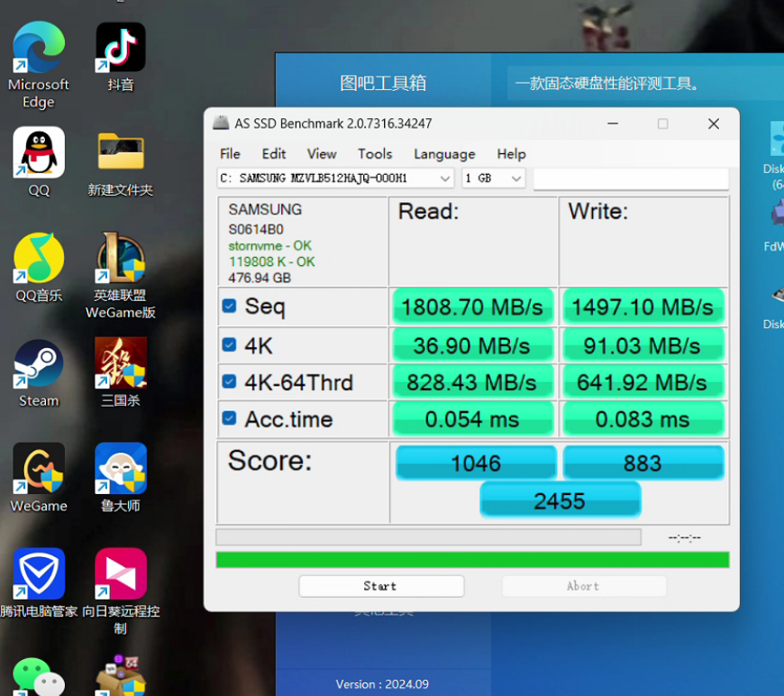Viewport: 784px width, 696px height.
Task: Click the write access time 0.083 ms
Action: (x=643, y=419)
